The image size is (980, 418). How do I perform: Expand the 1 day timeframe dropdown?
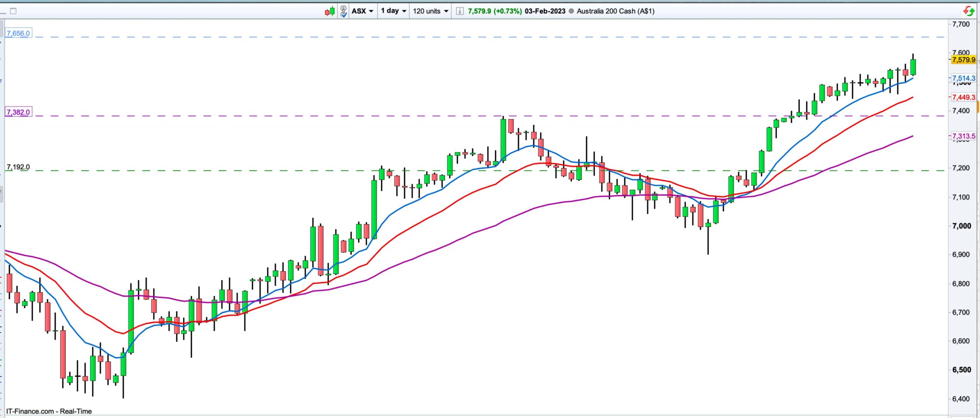tap(393, 11)
